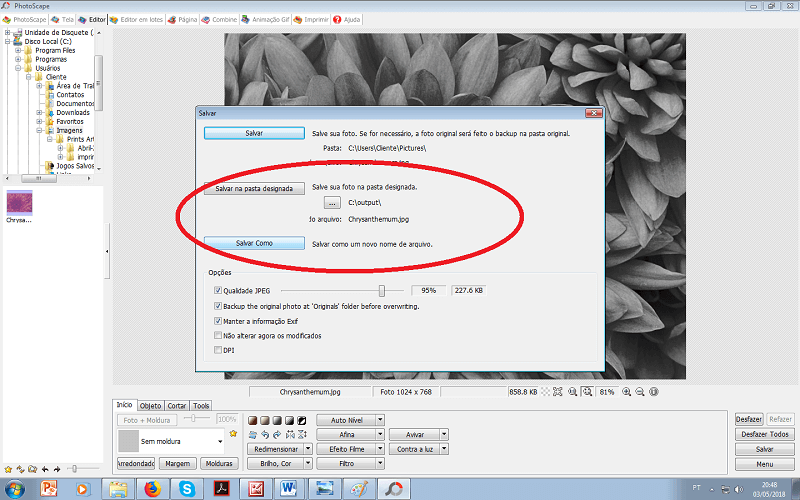This screenshot has height=500, width=800.
Task: Open Skype from the taskbar
Action: coord(187,488)
